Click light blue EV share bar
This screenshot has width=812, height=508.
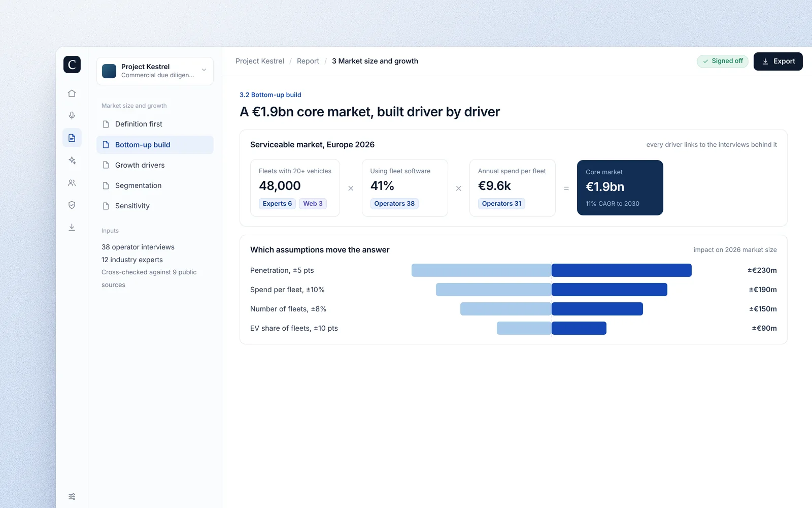(524, 328)
